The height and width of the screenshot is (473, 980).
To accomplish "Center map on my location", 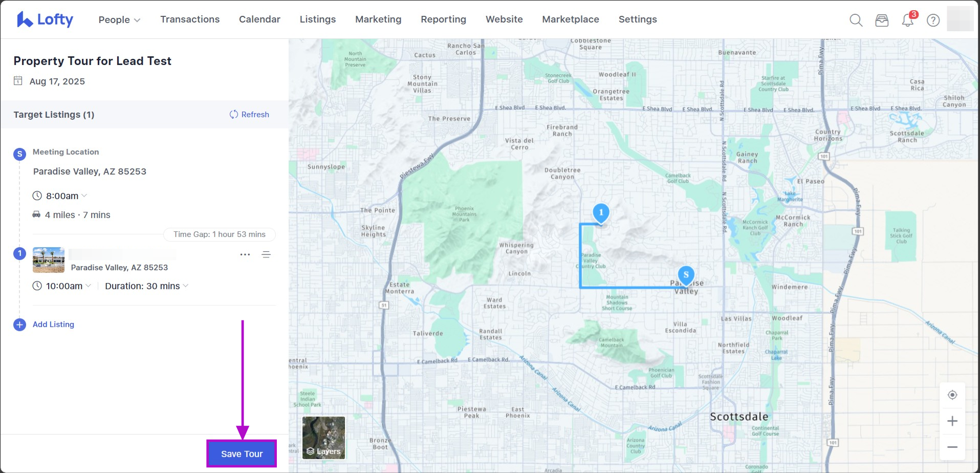I will (952, 395).
